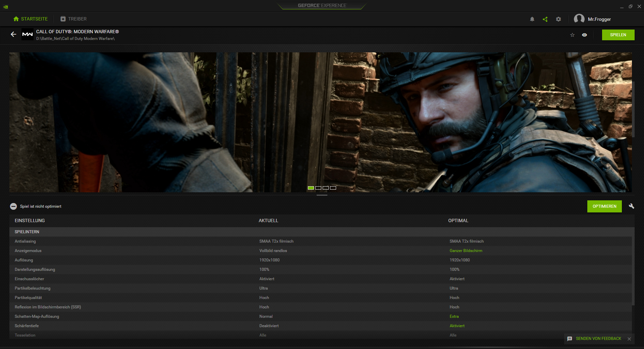This screenshot has width=644, height=349.
Task: Click the Mr.Frogger username
Action: (x=599, y=19)
